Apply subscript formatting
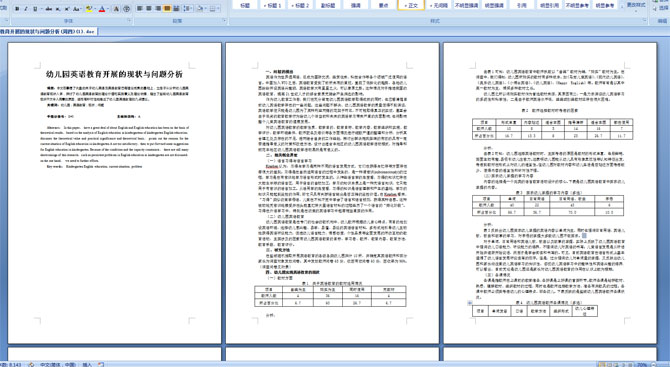 [x=58, y=9]
